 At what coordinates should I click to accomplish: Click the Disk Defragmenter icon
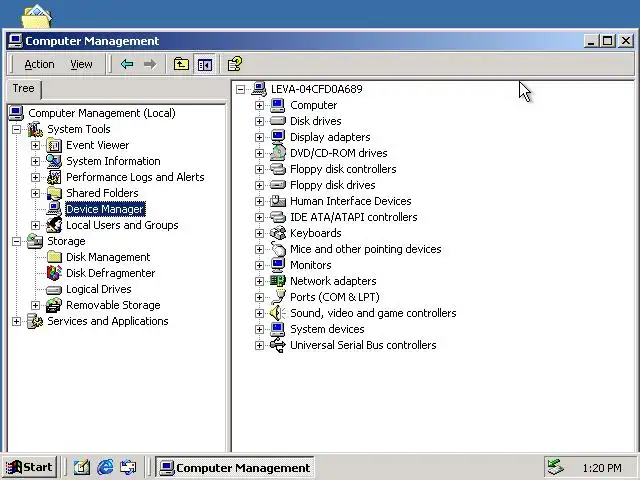54,273
